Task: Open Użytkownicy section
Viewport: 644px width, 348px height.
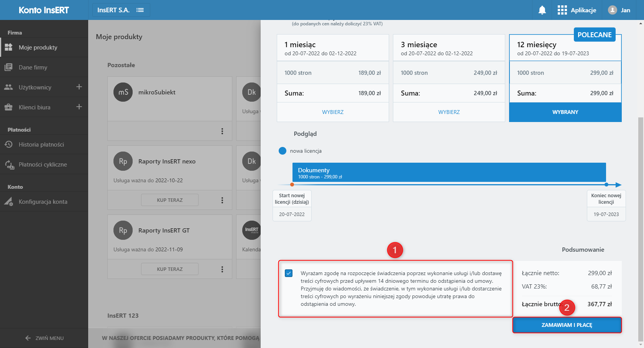Action: (x=35, y=87)
